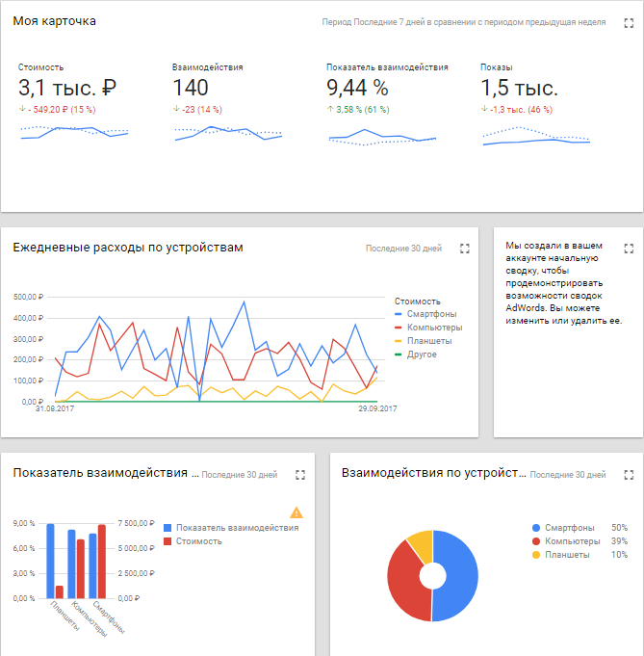Screen dimensions: 644x656
Task: Click the blue Компьютеры interaction rate bar
Action: click(x=71, y=564)
